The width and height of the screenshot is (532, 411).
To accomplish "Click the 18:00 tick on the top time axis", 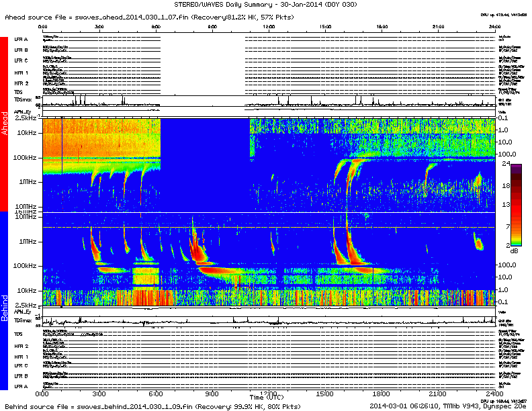I will click(x=382, y=26).
